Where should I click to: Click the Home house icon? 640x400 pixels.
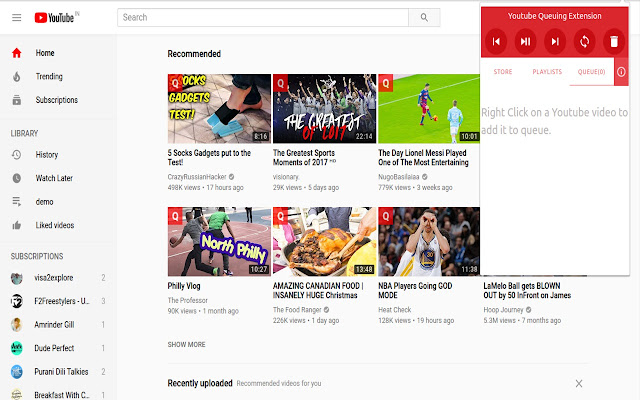pos(16,53)
